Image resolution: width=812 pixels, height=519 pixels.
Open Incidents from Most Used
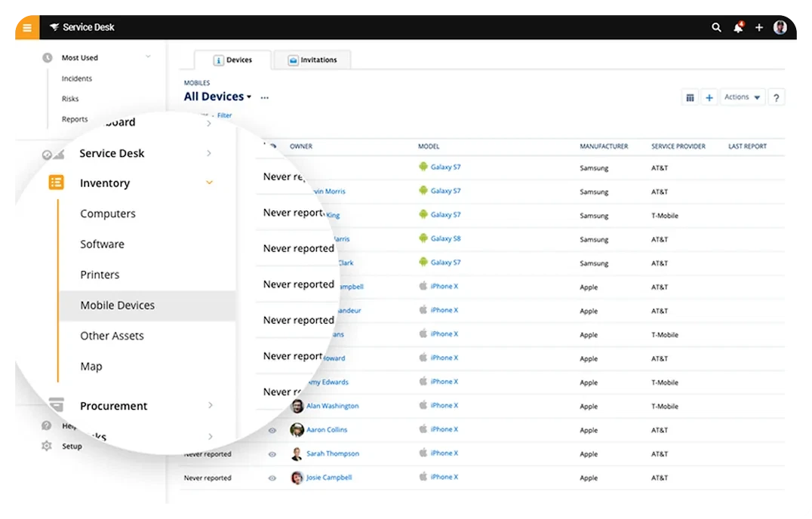[77, 78]
